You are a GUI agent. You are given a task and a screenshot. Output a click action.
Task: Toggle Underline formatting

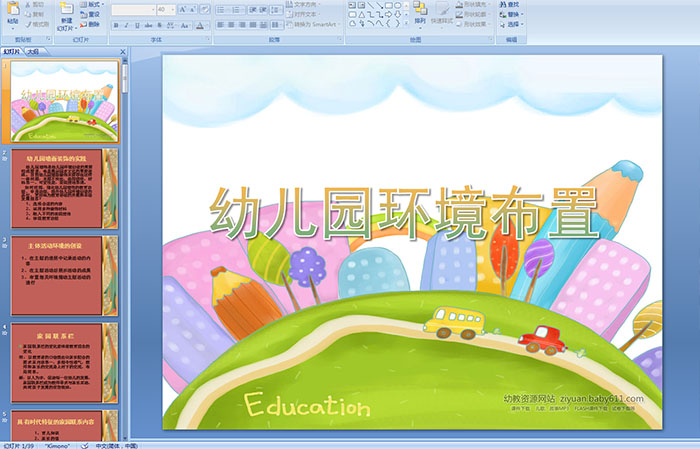pos(137,25)
